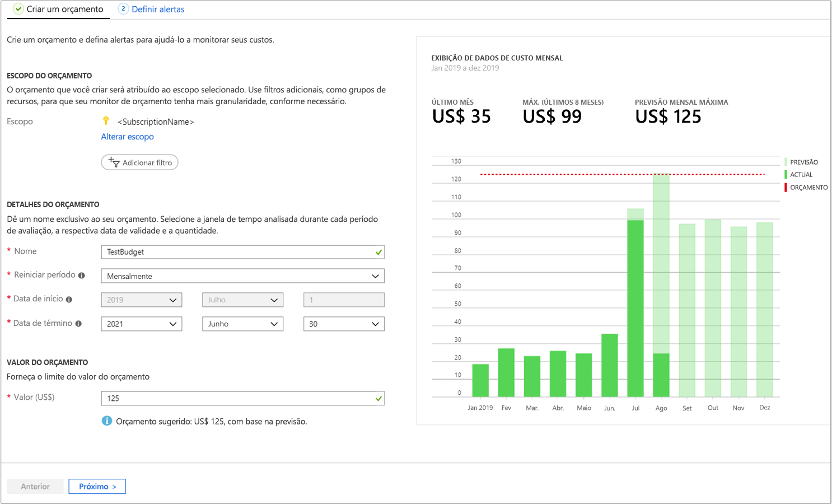Click the Jan 2019 a dez 2019 subtitle
Screen dimensions: 832x504
coord(465,68)
